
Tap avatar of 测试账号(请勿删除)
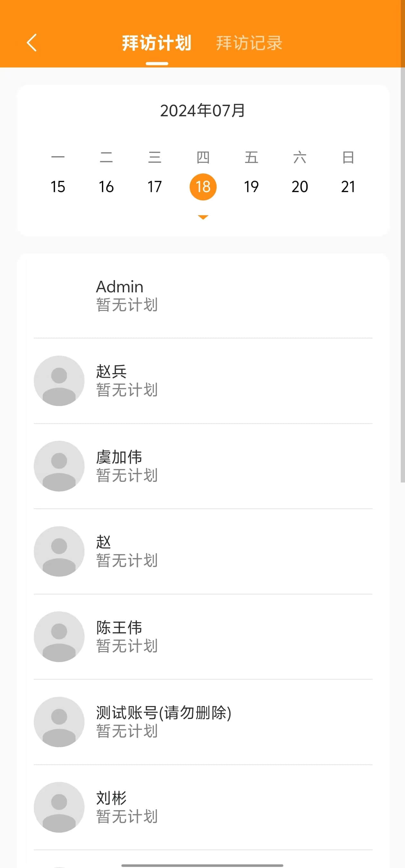[x=59, y=722]
